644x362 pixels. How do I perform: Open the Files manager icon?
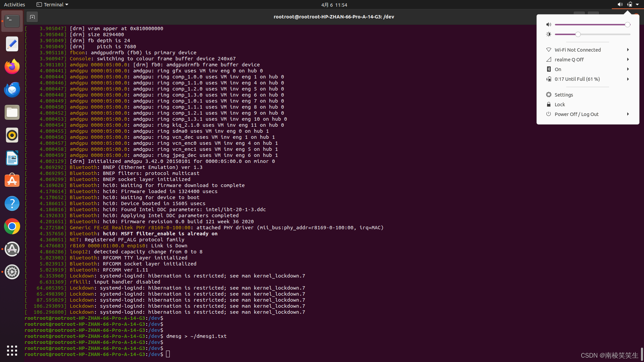tap(12, 112)
